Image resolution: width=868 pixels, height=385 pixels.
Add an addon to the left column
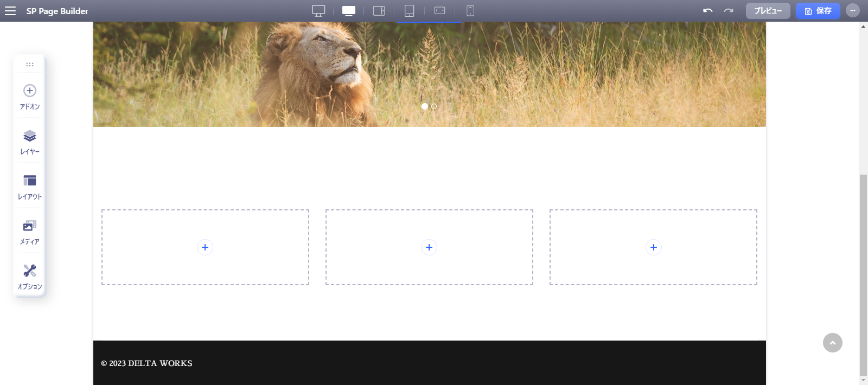[205, 247]
